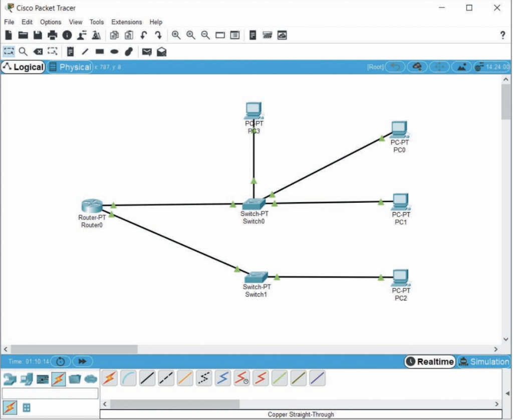Open the Extensions menu

click(x=127, y=22)
